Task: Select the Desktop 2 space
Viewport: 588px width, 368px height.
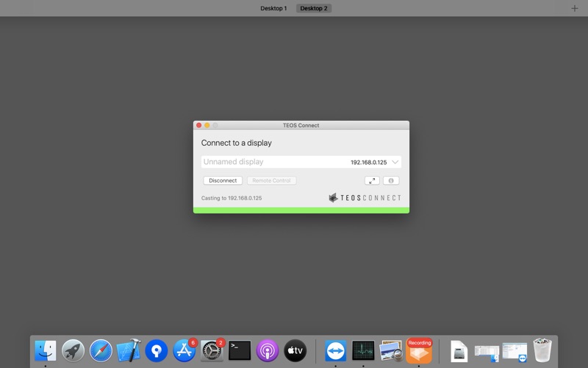Action: pyautogui.click(x=314, y=8)
